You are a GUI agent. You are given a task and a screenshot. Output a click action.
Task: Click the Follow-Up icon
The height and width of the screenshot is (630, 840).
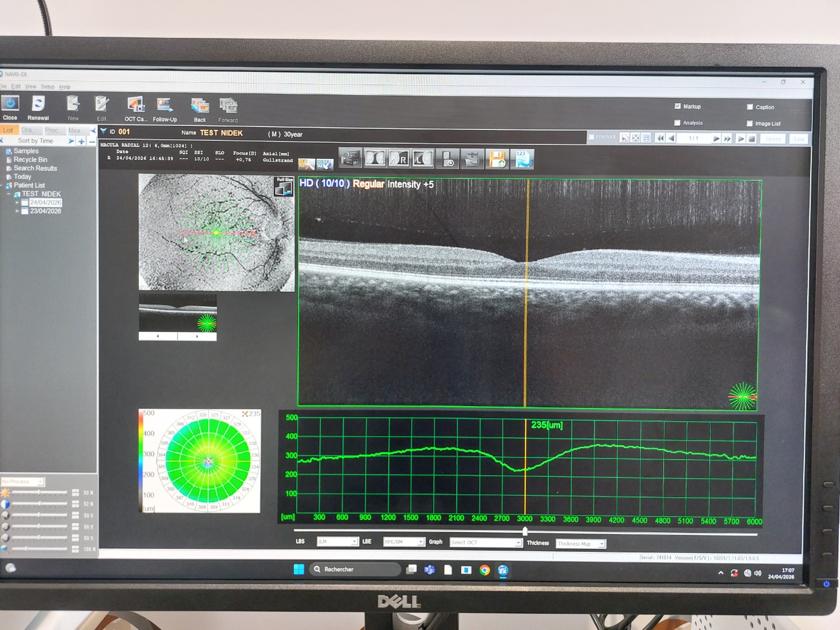coord(165,106)
